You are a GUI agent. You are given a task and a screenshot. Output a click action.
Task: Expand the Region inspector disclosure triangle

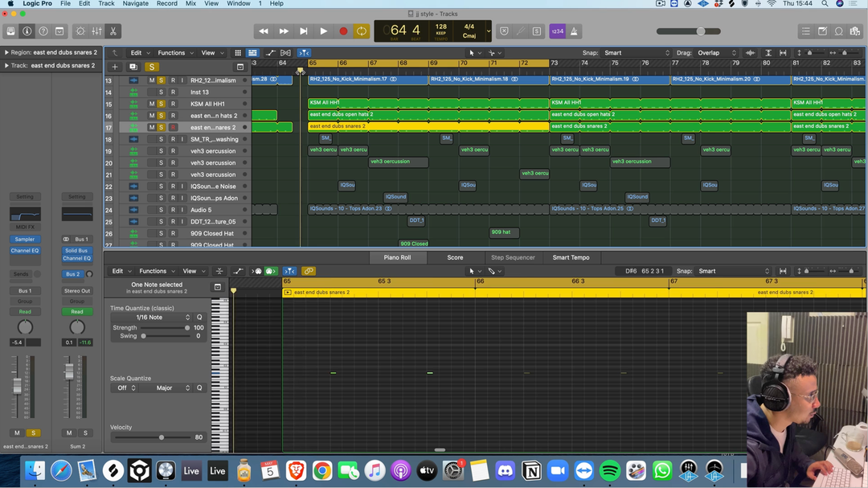pyautogui.click(x=6, y=53)
